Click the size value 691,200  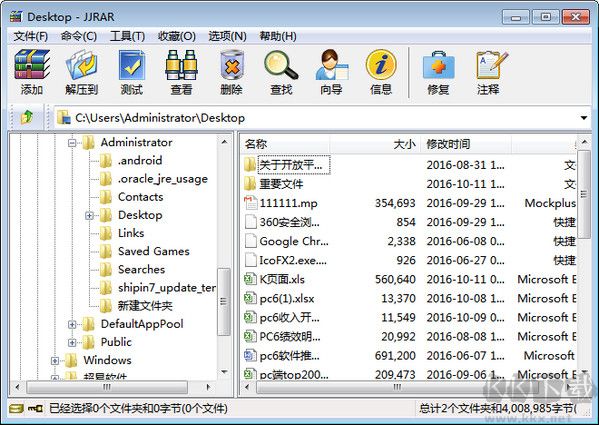[395, 356]
